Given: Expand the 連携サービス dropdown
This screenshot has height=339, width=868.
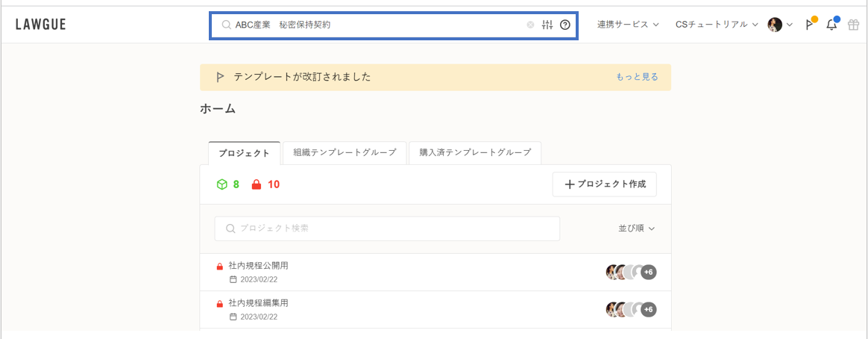Looking at the screenshot, I should click(x=628, y=25).
